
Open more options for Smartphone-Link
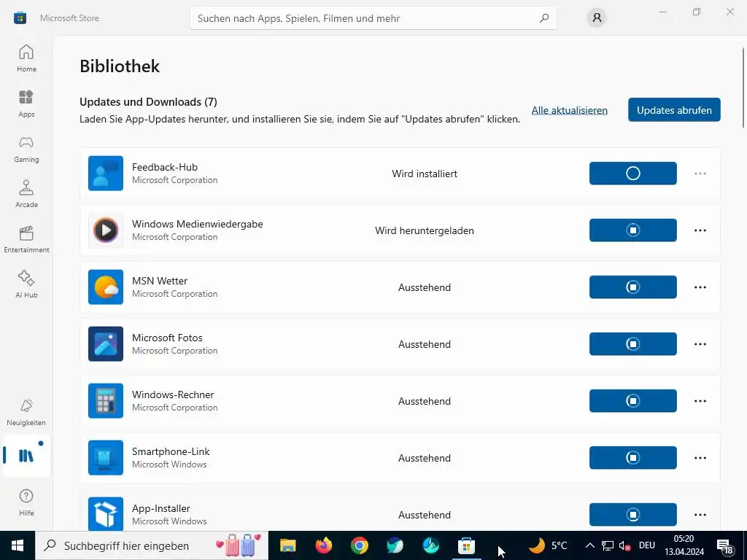pyautogui.click(x=700, y=458)
